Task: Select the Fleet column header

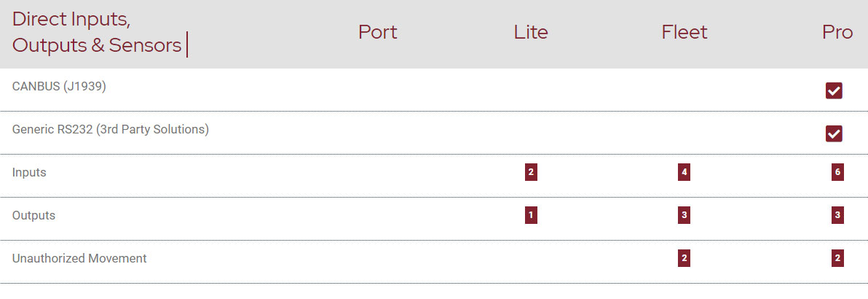Action: click(684, 32)
